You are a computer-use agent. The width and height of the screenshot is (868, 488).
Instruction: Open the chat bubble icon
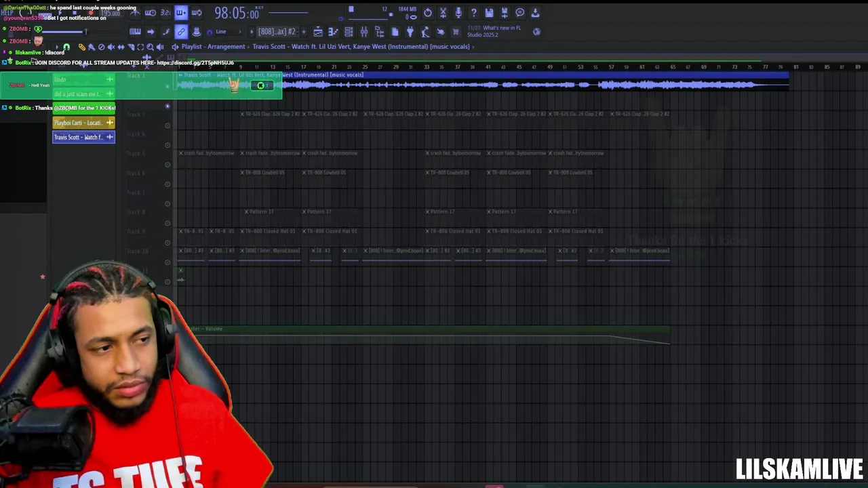tap(519, 13)
